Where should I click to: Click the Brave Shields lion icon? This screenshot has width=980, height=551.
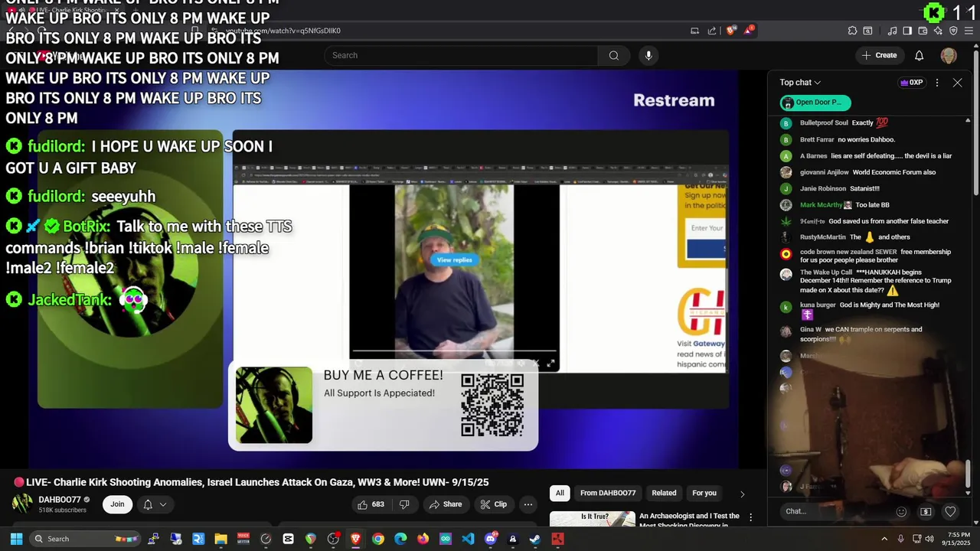click(731, 31)
